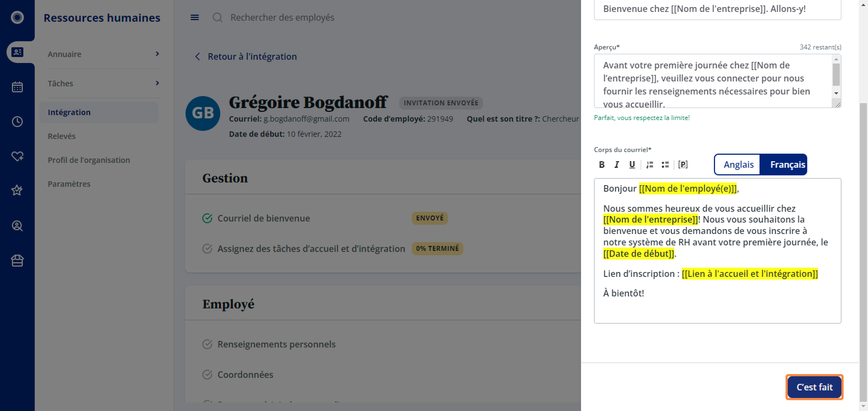Viewport: 868px width, 411px height.
Task: Open Renseignements personnels item
Action: pyautogui.click(x=276, y=344)
